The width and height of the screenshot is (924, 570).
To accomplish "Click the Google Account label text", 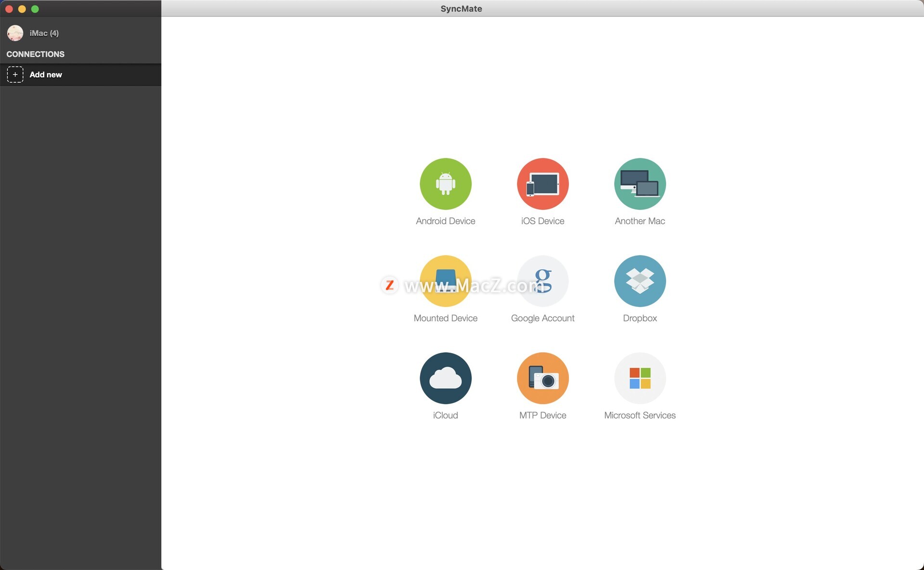I will [542, 318].
